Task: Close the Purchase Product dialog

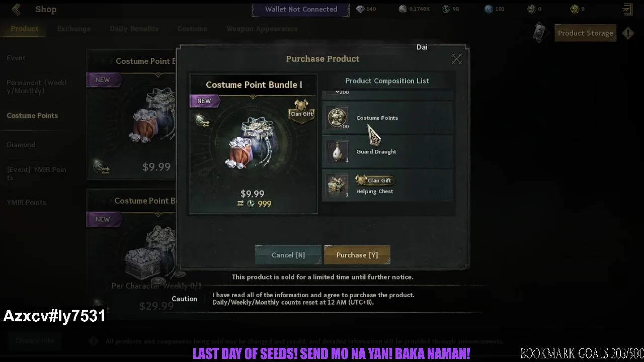Action: [456, 59]
